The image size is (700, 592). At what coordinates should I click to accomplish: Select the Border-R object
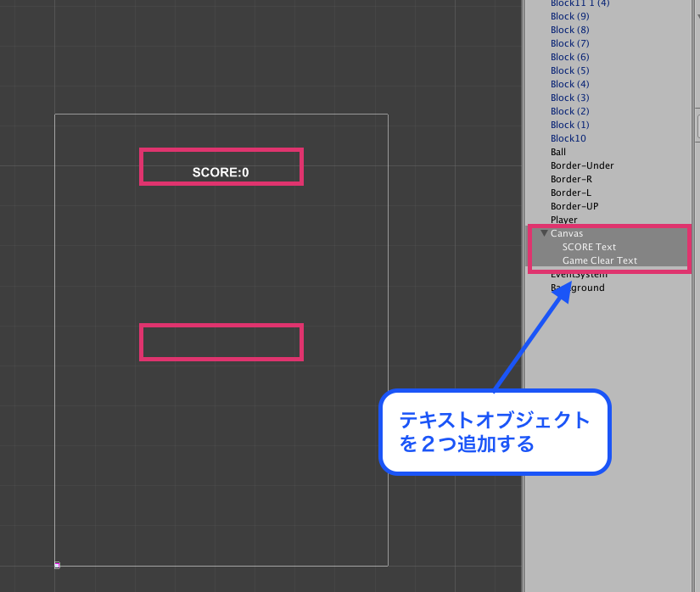(x=571, y=179)
